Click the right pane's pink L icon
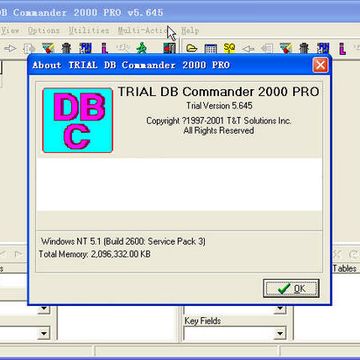Screen dimensions: 360x360 pyautogui.click(x=342, y=49)
